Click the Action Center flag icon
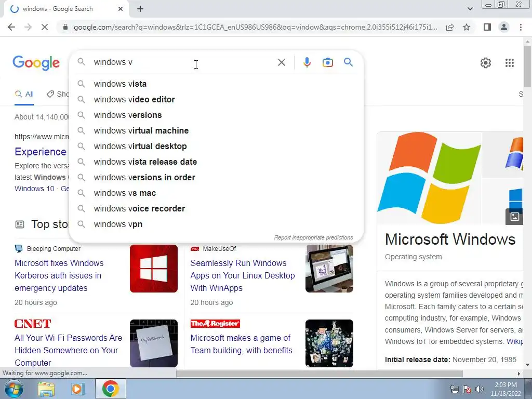 tap(467, 389)
